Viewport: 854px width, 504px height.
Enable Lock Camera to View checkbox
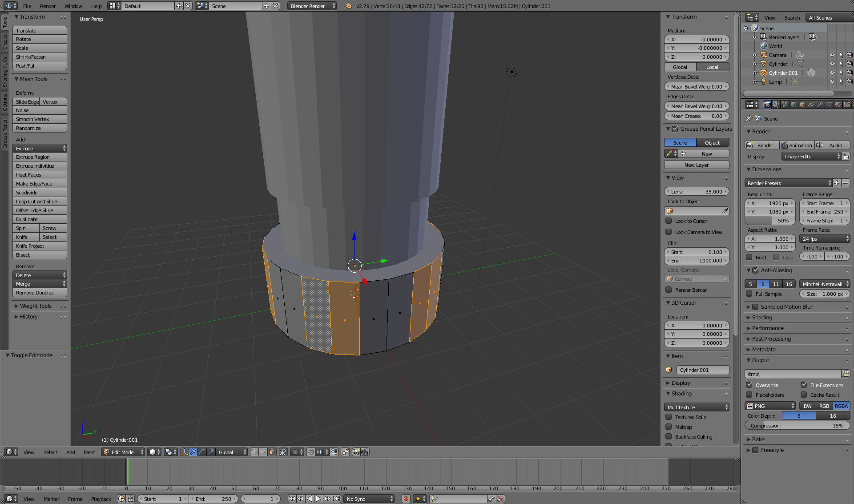tap(669, 232)
